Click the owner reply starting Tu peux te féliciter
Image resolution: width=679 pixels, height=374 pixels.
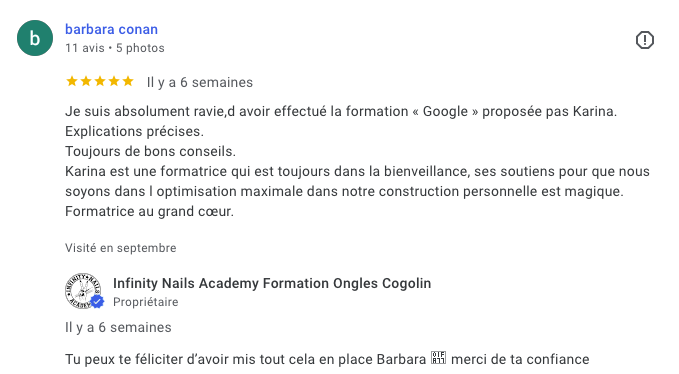click(327, 359)
